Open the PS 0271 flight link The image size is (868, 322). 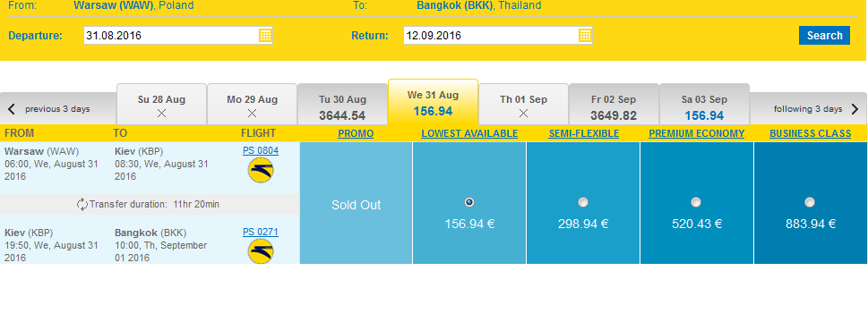(261, 232)
